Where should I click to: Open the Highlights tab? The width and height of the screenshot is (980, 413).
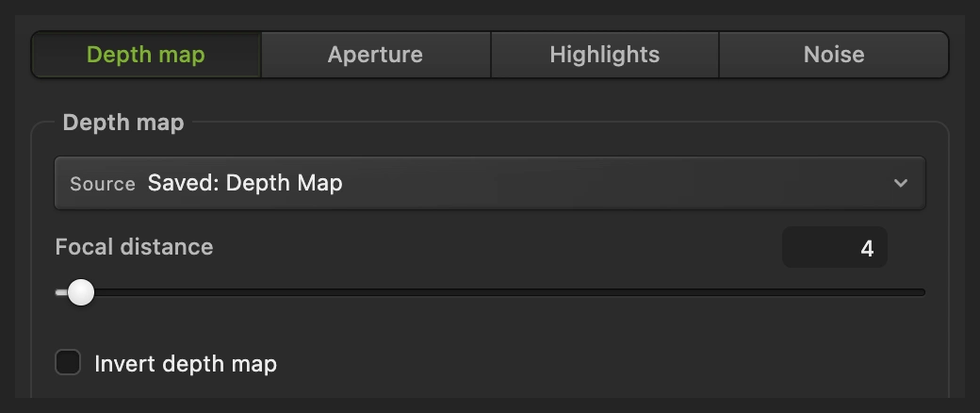[604, 55]
